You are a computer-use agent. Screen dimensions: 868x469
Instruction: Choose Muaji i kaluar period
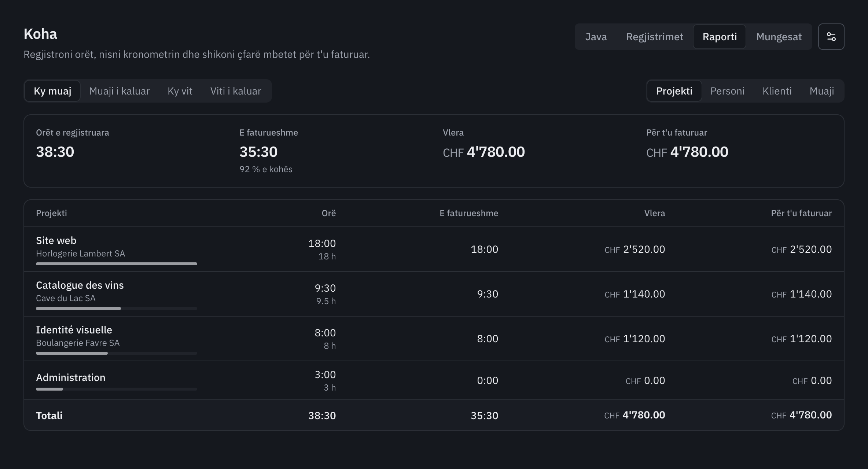(119, 91)
